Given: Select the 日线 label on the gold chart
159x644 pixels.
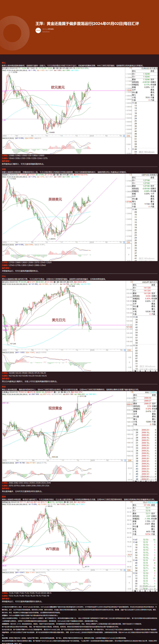Looking at the screenshot, I should [129, 460].
